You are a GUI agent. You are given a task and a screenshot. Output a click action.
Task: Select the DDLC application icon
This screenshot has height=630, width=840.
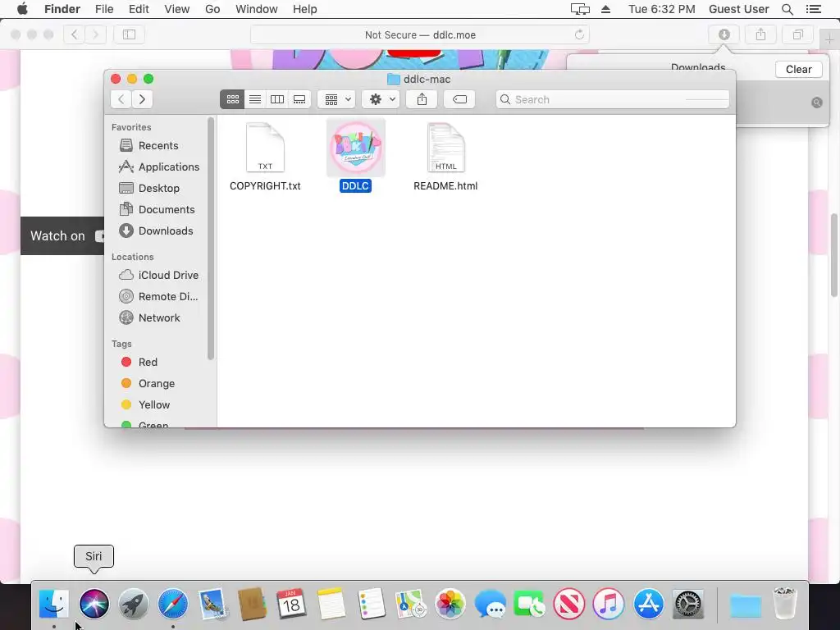pyautogui.click(x=356, y=156)
